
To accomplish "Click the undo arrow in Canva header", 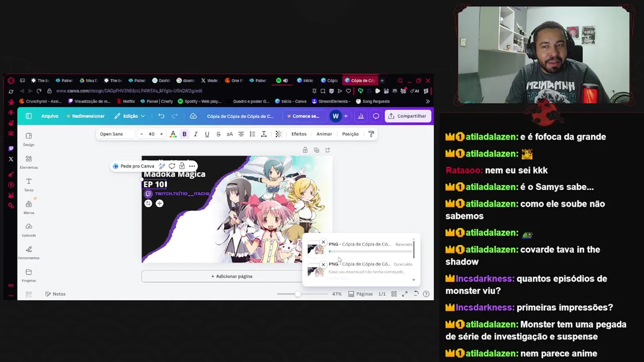I will [x=161, y=116].
